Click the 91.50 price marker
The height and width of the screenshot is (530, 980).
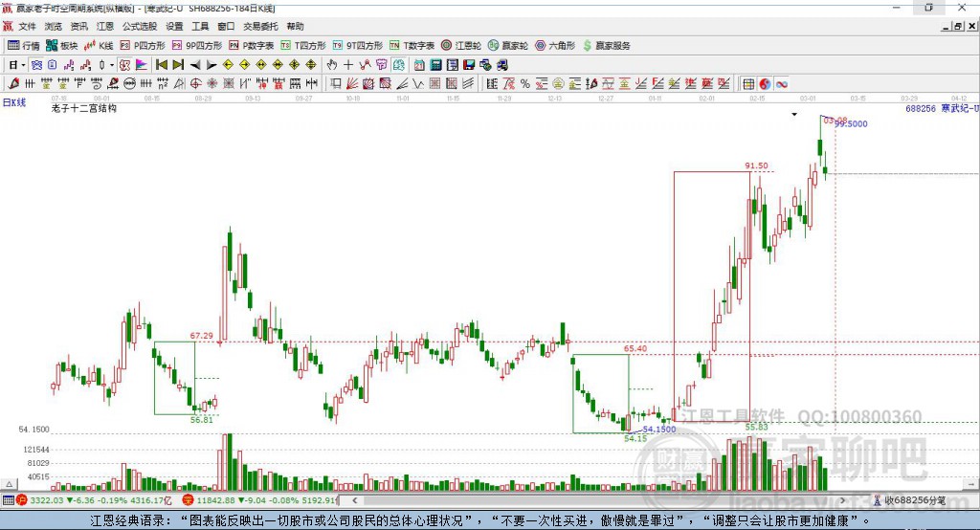(x=756, y=166)
